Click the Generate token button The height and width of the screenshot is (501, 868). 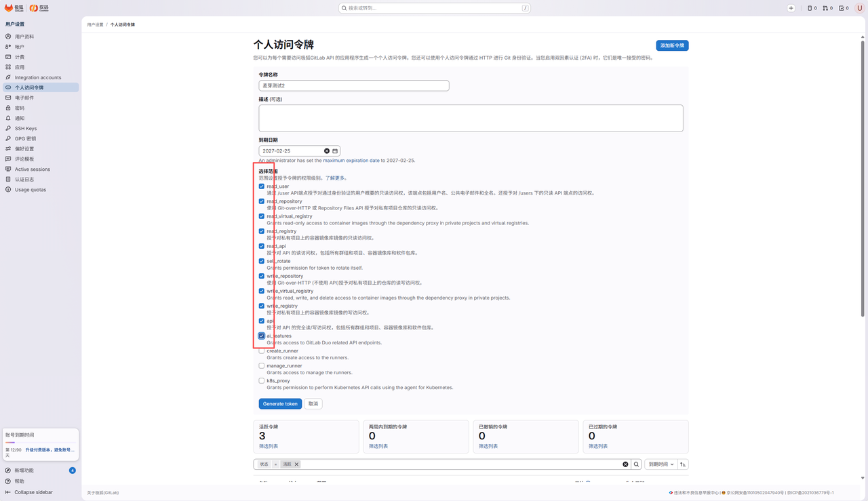(x=280, y=403)
